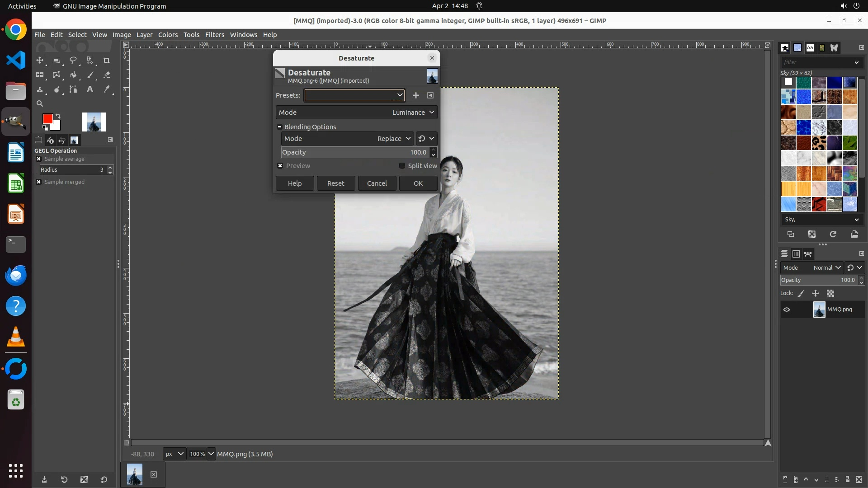The width and height of the screenshot is (868, 488).
Task: Select the Text tool
Action: click(90, 89)
